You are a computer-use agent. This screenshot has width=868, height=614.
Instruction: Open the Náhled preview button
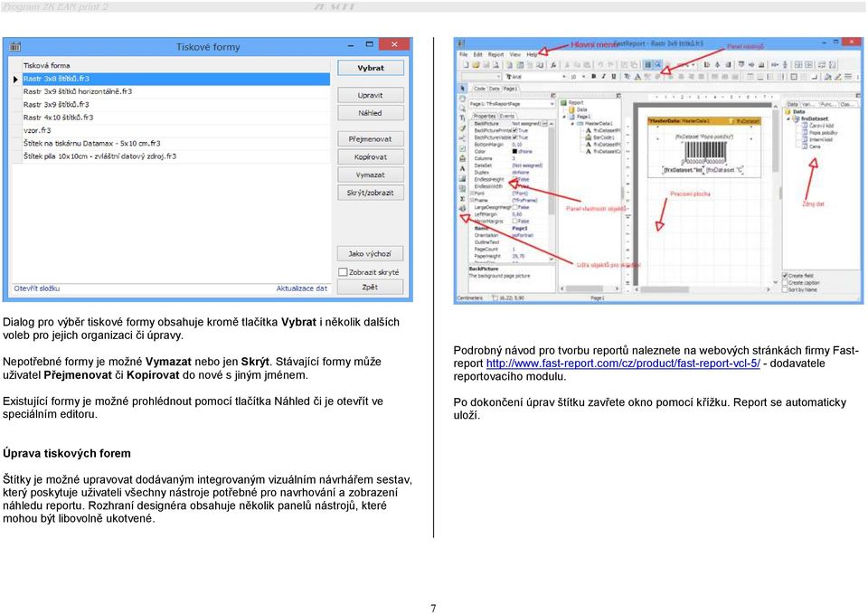[x=371, y=113]
